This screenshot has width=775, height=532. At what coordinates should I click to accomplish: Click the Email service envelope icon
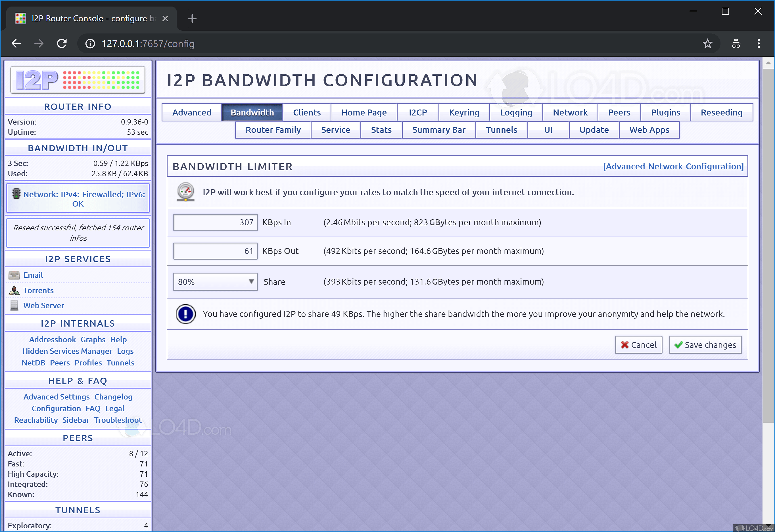click(14, 275)
